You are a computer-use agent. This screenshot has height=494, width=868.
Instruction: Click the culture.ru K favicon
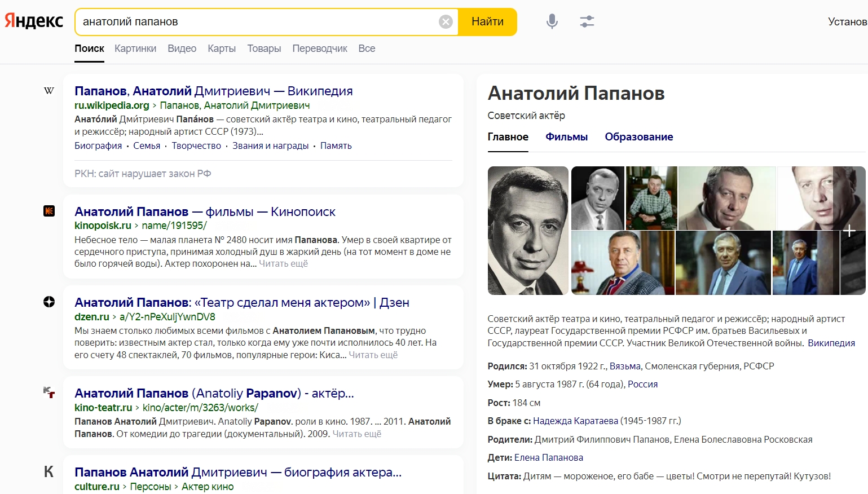(x=49, y=472)
